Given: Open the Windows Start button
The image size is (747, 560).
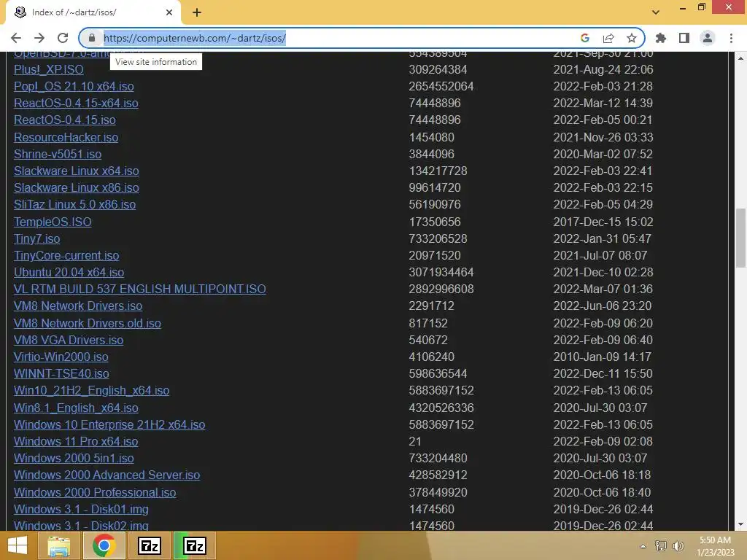Looking at the screenshot, I should click(18, 545).
